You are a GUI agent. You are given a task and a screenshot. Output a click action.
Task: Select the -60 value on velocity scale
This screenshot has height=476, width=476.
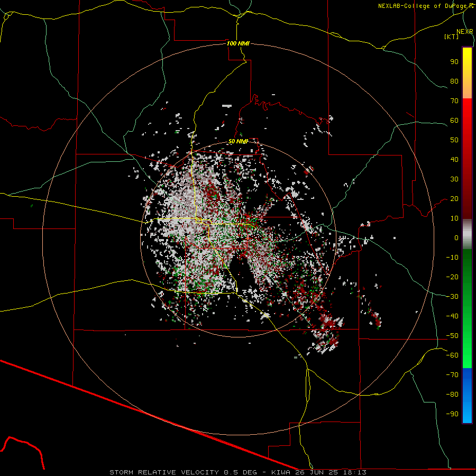(x=452, y=355)
